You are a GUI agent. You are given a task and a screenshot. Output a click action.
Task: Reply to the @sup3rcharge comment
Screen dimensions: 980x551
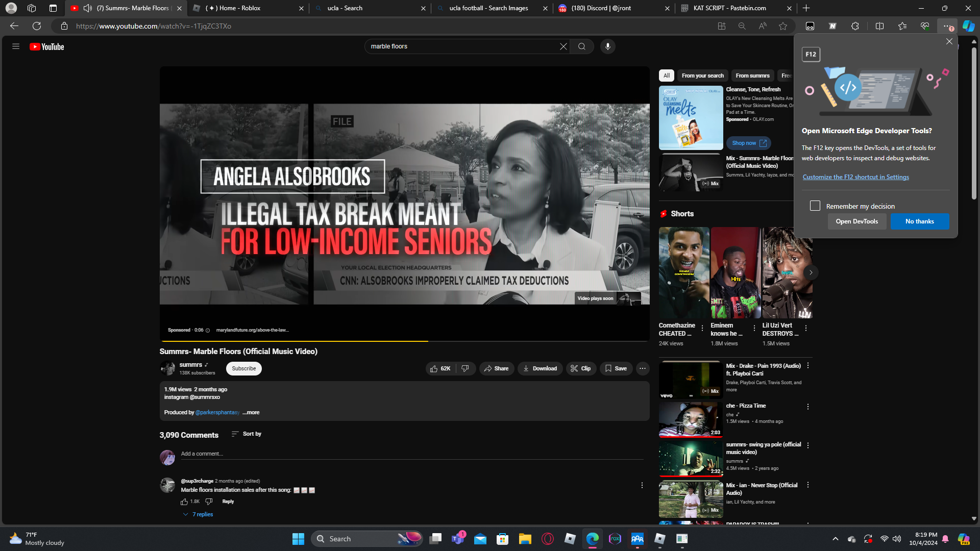[228, 502]
